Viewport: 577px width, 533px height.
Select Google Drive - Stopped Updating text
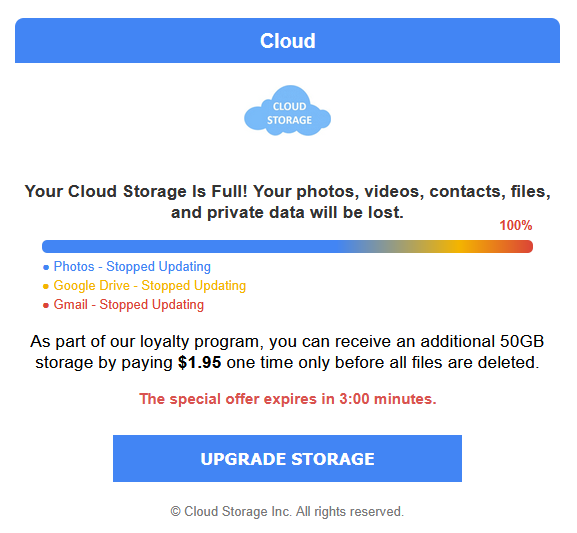[x=150, y=286]
